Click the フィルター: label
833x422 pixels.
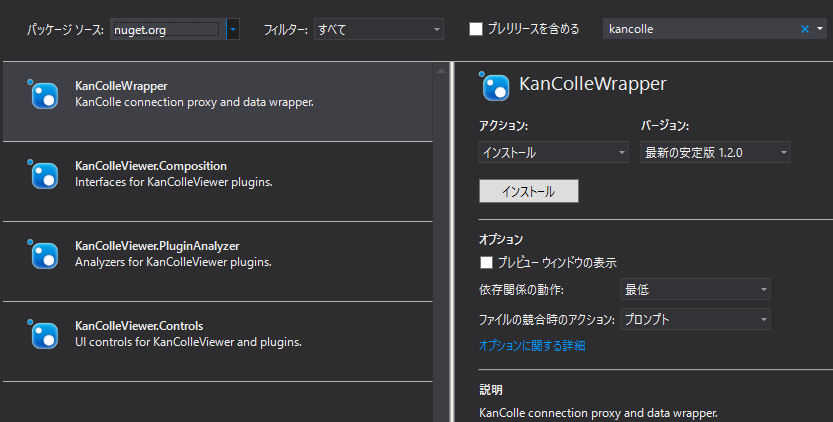tap(286, 30)
